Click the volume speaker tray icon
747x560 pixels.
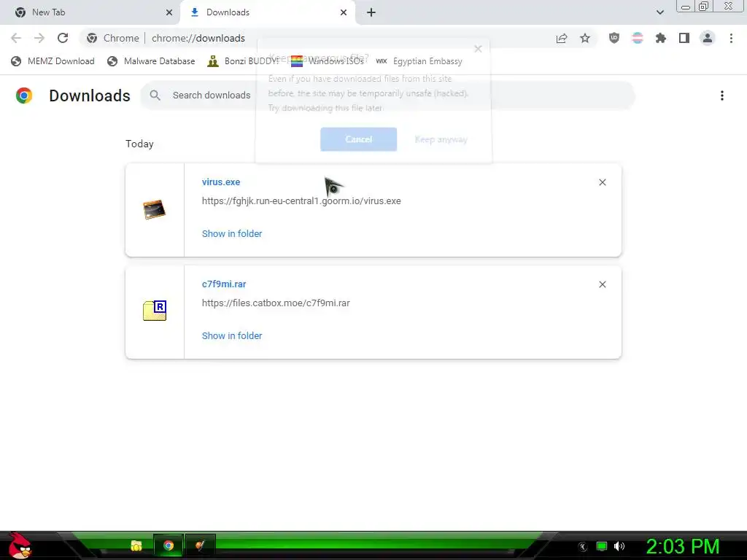619,546
